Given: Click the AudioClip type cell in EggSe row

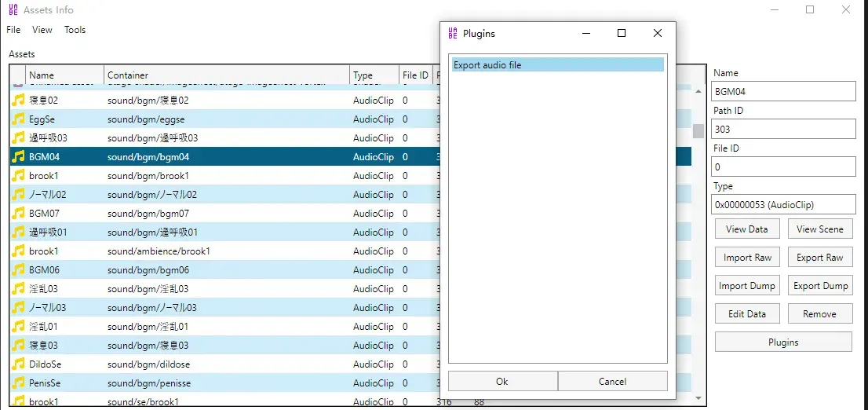Looking at the screenshot, I should tap(374, 119).
